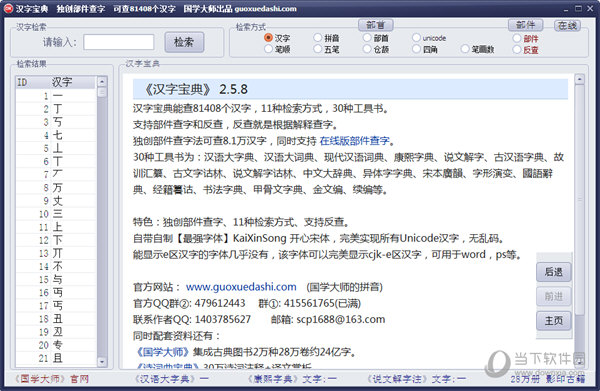Maximize the 汉字宝典 window

[579, 8]
